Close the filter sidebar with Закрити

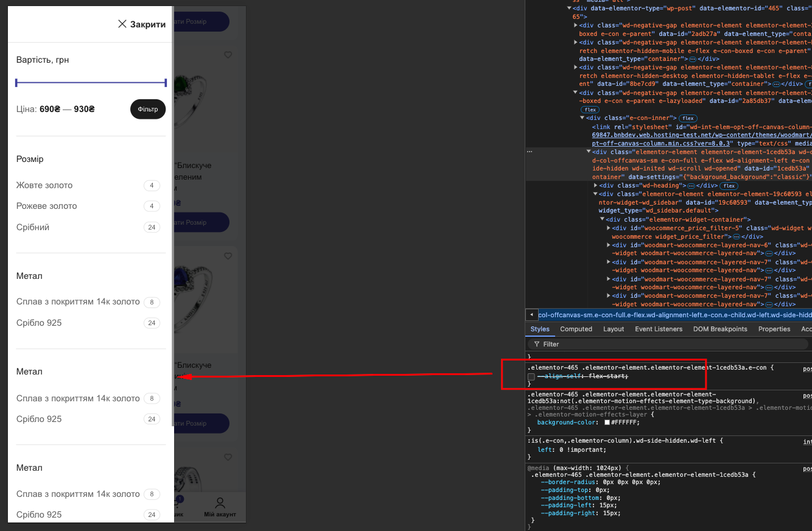[142, 24]
